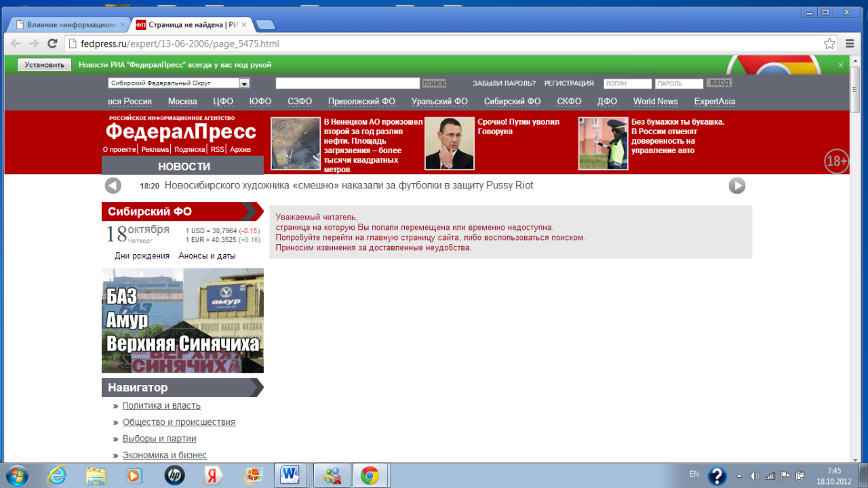The width and height of the screenshot is (868, 488).
Task: Select the СКФО menu item
Action: pos(569,102)
